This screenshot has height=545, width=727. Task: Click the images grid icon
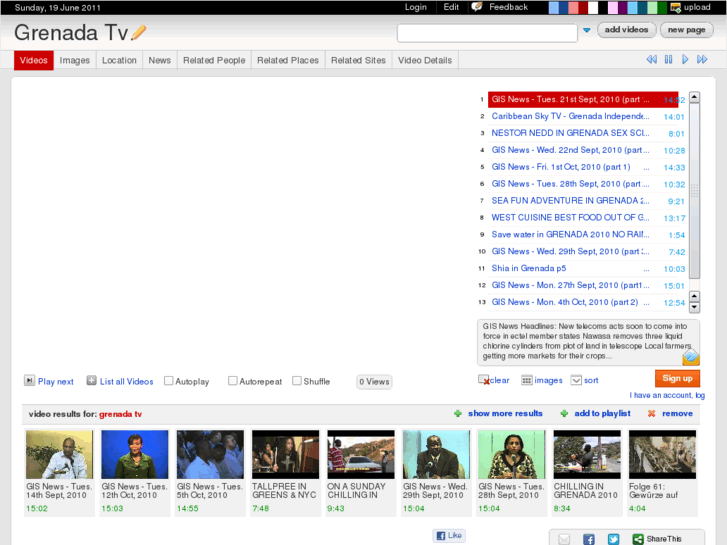click(x=526, y=380)
